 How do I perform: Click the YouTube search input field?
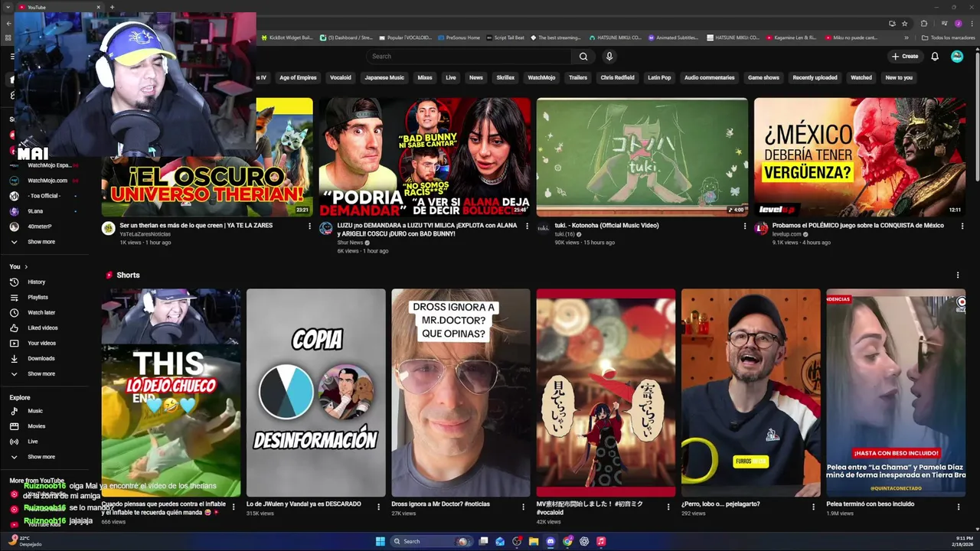coord(469,56)
